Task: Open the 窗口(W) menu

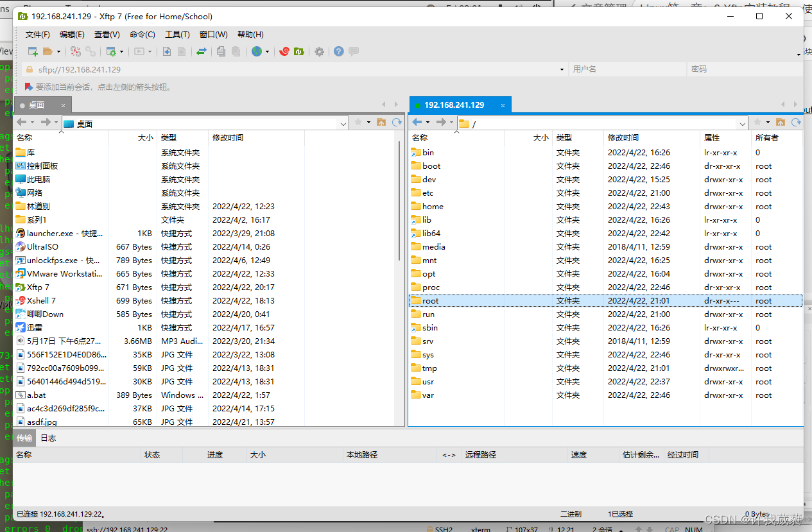Action: pos(214,35)
